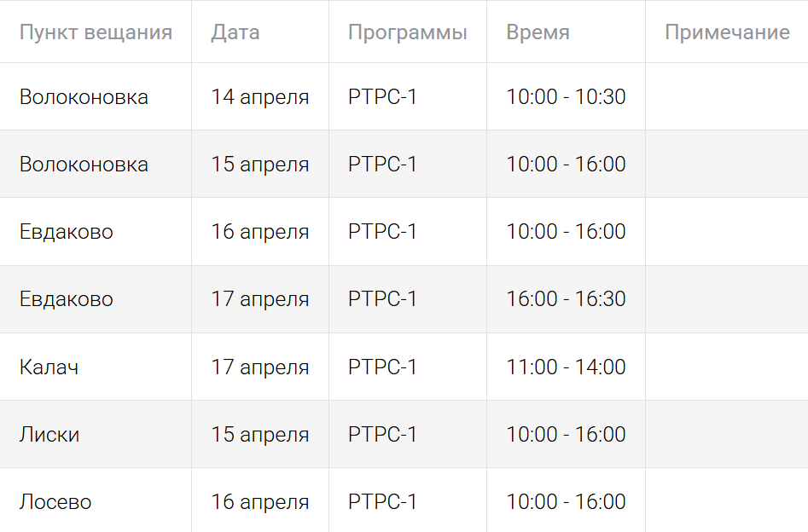The height and width of the screenshot is (532, 808).
Task: Click the "14 апреля" date cell
Action: (259, 97)
